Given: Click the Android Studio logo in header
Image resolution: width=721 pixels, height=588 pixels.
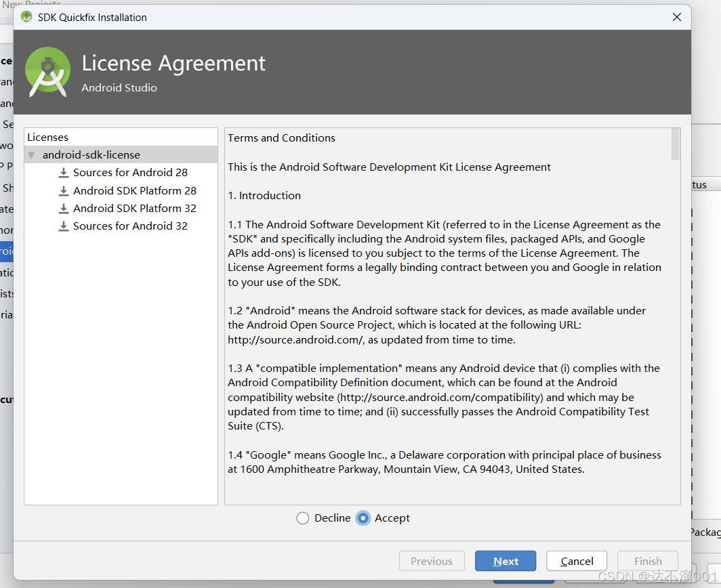Looking at the screenshot, I should 48,72.
